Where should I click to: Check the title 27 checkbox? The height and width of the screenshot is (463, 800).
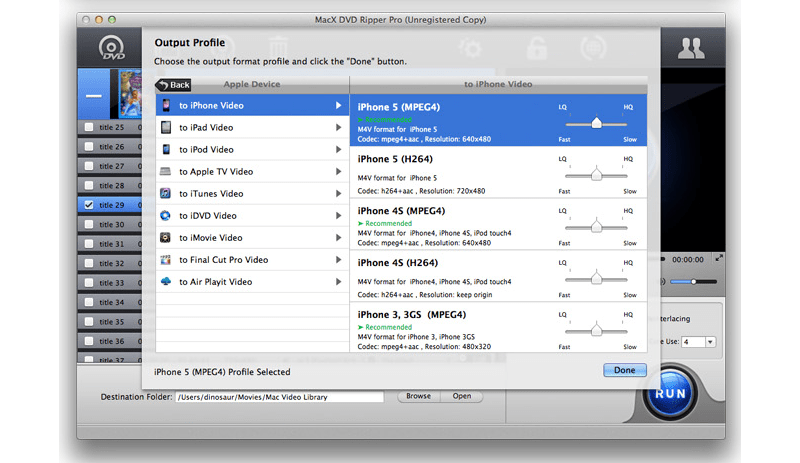pyautogui.click(x=89, y=166)
